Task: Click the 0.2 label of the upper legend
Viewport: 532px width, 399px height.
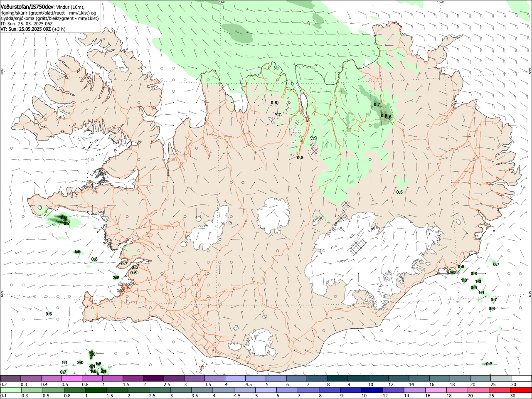Action: pyautogui.click(x=4, y=385)
